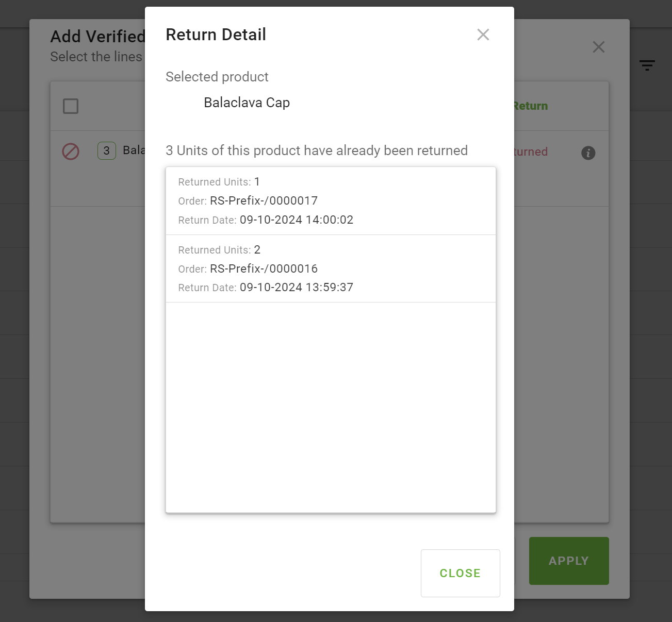
Task: Toggle the select-all lines checkbox
Action: (x=71, y=106)
